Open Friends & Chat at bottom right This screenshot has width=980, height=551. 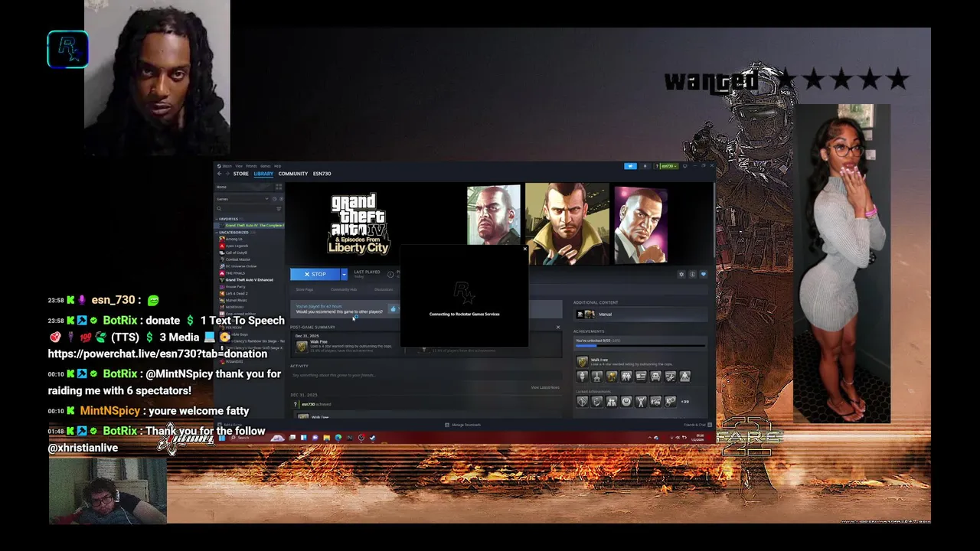(698, 425)
